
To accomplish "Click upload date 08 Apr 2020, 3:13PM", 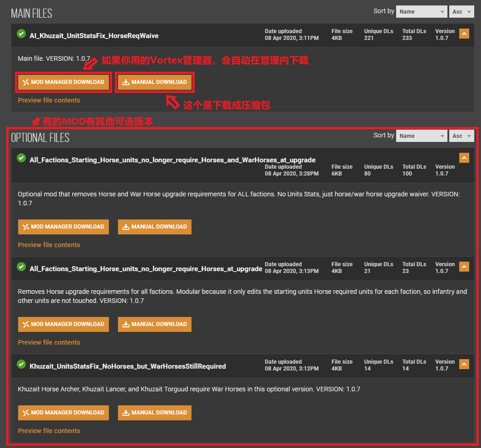I will click(x=292, y=271).
